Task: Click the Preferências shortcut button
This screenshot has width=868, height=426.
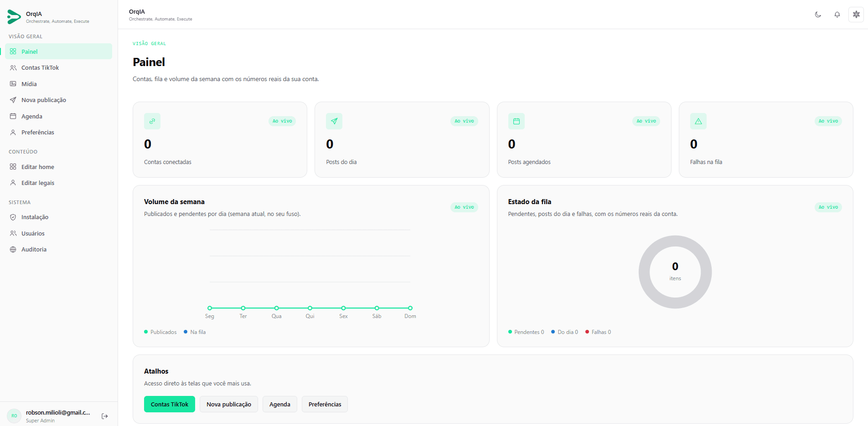Action: 325,404
